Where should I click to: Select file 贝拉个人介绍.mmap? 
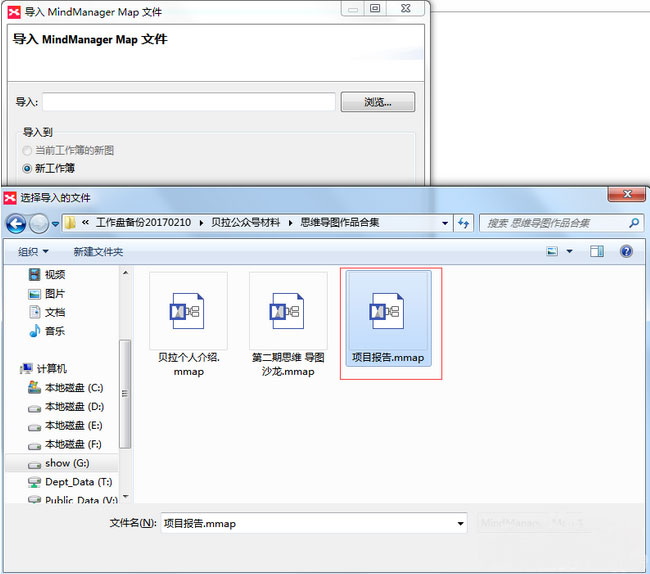point(189,325)
